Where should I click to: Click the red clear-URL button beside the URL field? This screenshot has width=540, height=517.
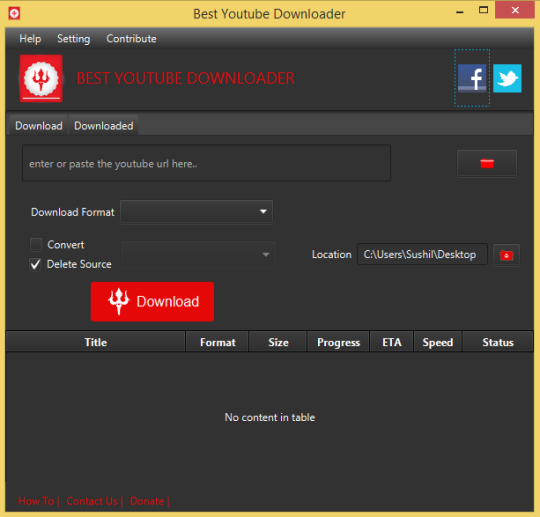tap(487, 163)
